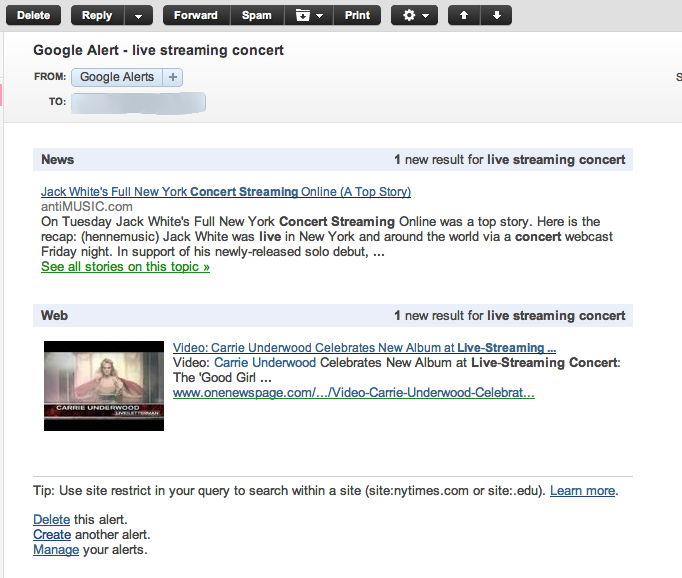Go to previous message with up arrow
The width and height of the screenshot is (682, 578).
(464, 15)
